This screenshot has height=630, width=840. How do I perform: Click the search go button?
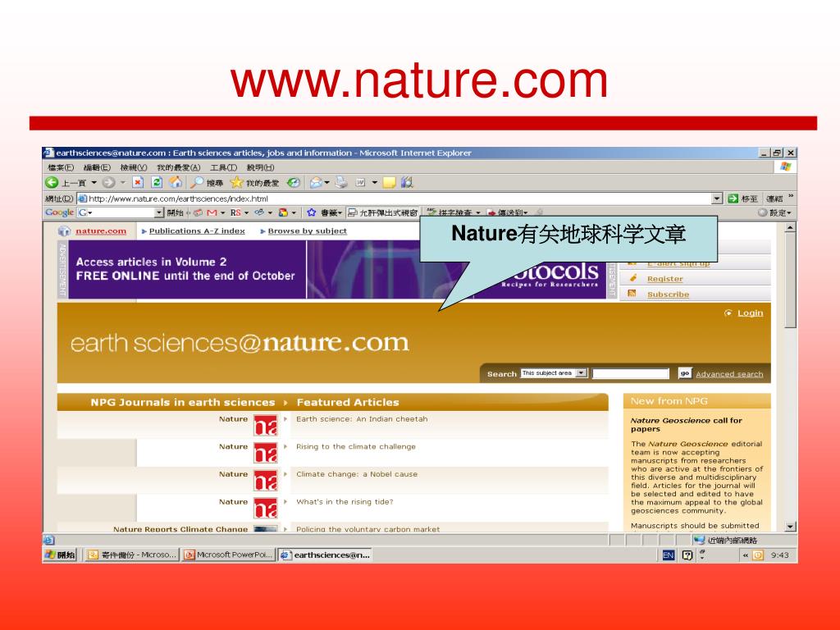[685, 373]
